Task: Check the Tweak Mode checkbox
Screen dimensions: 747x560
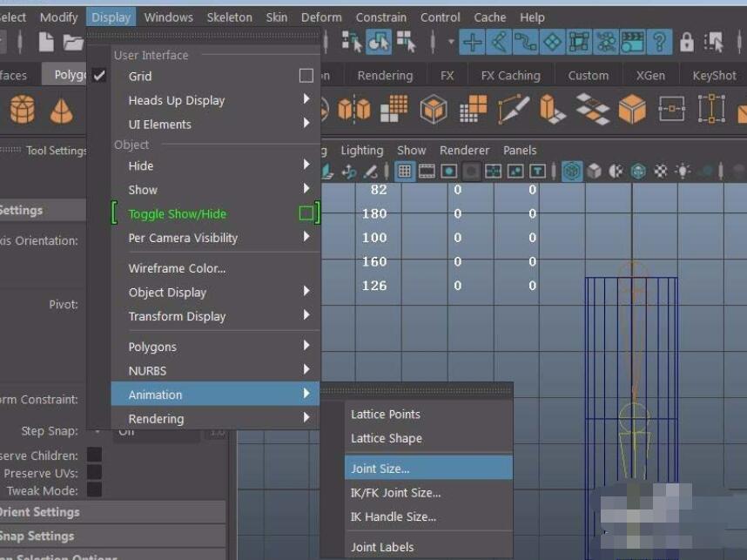Action: tap(94, 490)
